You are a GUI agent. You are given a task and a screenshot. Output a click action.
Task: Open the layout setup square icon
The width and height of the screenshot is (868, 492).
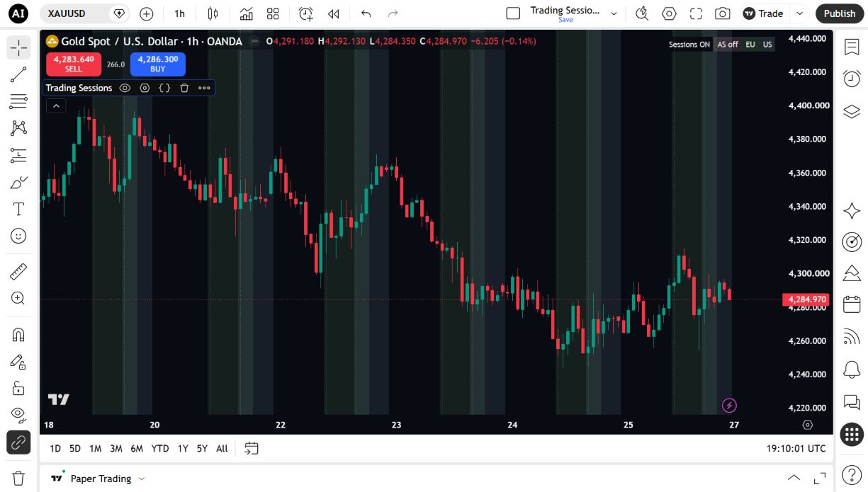pyautogui.click(x=514, y=13)
